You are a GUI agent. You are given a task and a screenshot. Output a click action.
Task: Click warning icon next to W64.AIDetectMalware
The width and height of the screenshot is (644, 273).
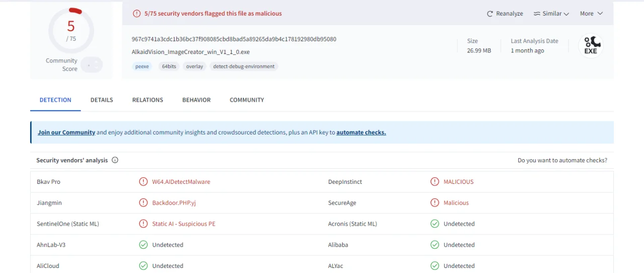143,182
